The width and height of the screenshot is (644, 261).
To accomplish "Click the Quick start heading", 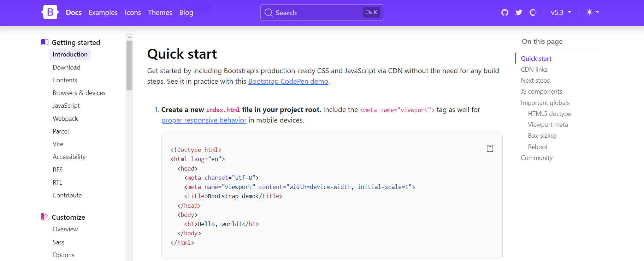I will tap(182, 54).
